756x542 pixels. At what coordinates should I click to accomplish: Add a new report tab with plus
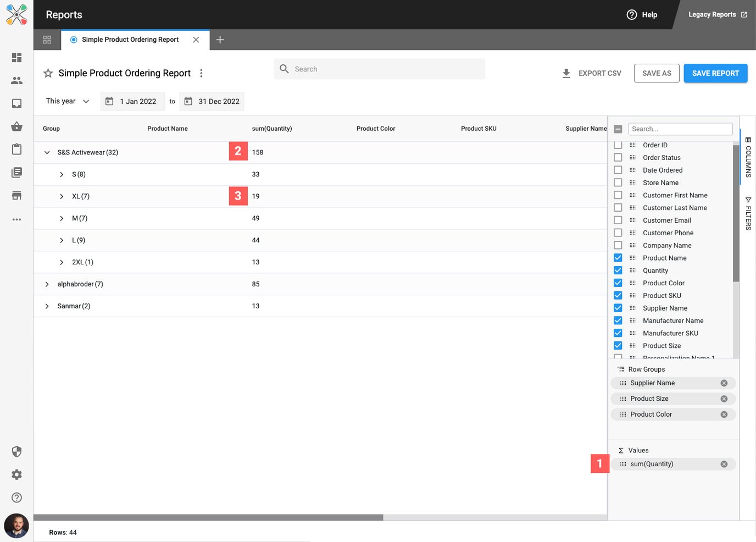coord(220,40)
